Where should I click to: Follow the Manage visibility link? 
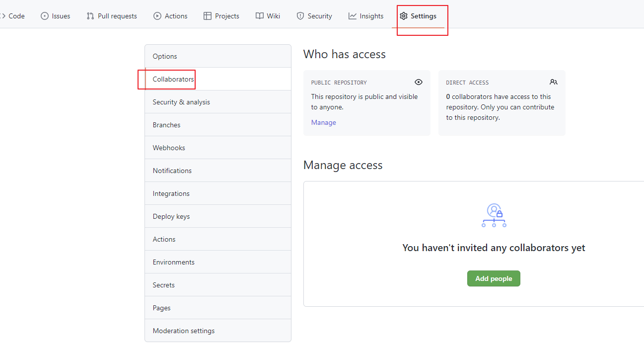point(324,122)
